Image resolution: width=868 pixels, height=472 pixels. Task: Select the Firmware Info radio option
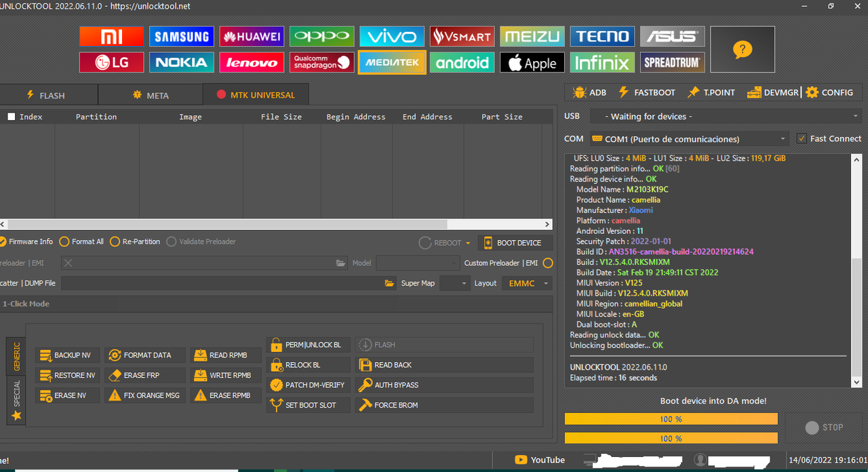tap(26, 241)
